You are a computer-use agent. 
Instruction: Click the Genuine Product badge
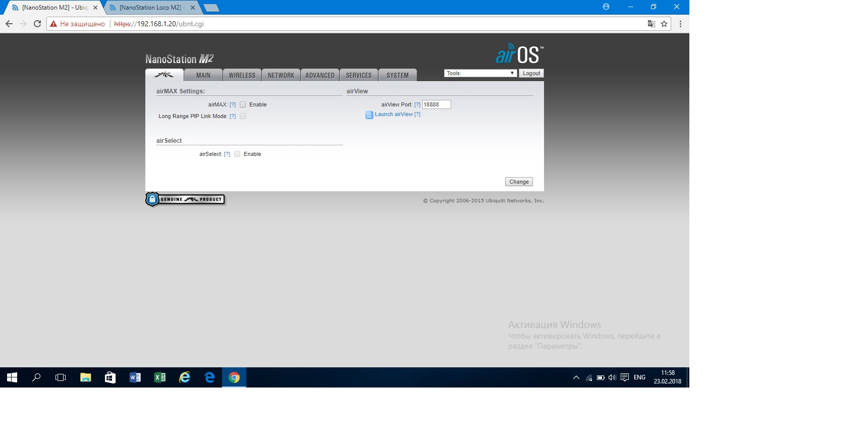coord(185,199)
